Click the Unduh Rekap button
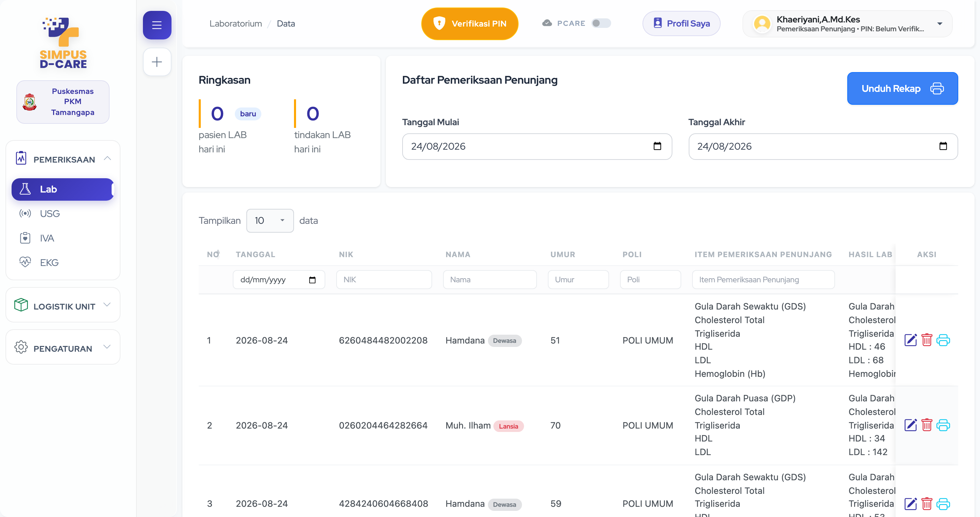 pyautogui.click(x=902, y=88)
